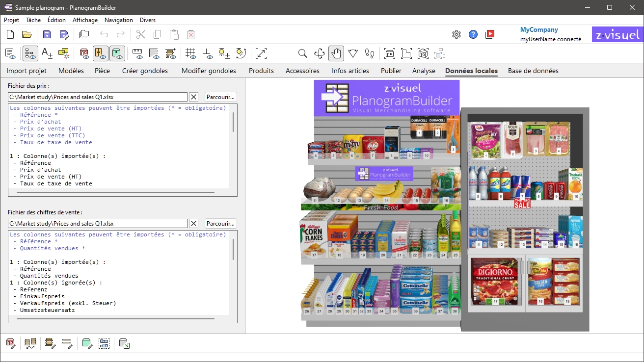
Task: Toggle the shelves arrow visibility icon
Action: (x=171, y=53)
